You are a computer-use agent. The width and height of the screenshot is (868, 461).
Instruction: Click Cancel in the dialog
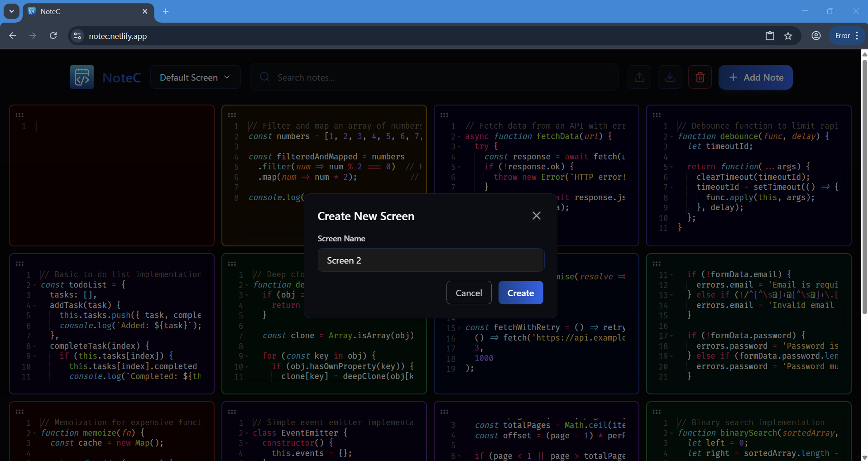[x=469, y=293]
